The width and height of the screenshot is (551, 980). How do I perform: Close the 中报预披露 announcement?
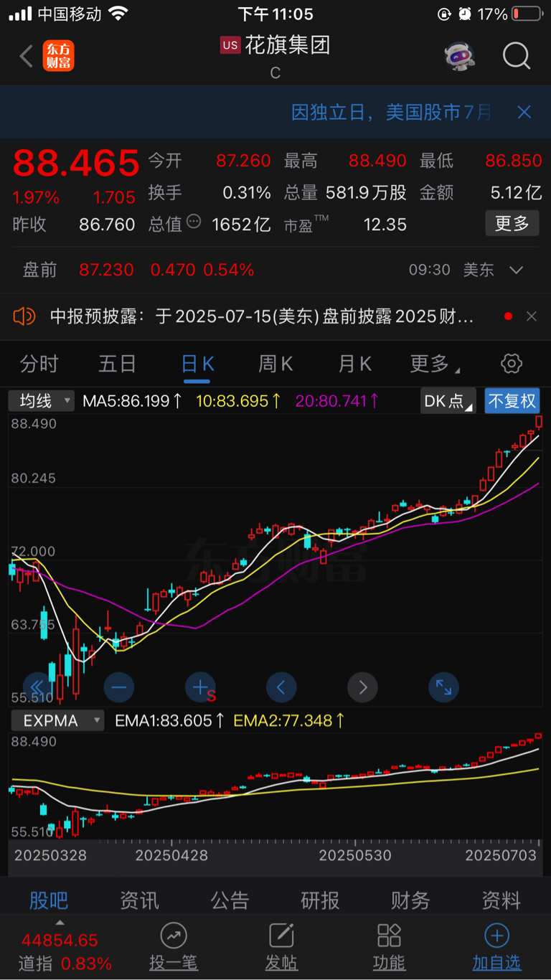click(532, 316)
